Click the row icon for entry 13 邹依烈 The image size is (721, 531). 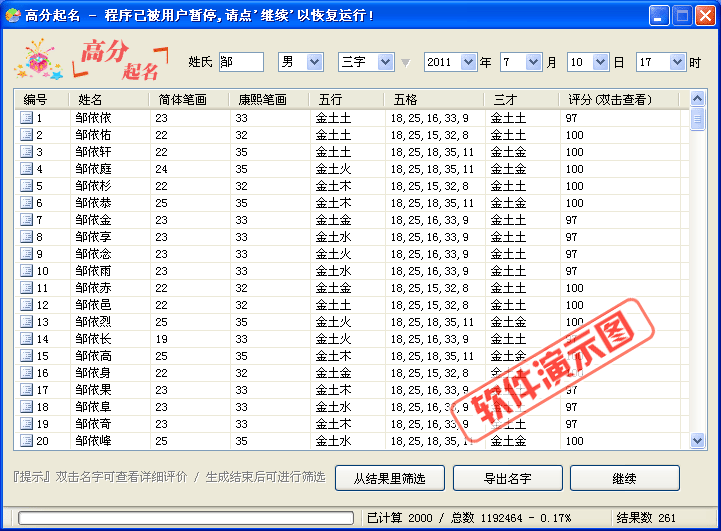(27, 322)
